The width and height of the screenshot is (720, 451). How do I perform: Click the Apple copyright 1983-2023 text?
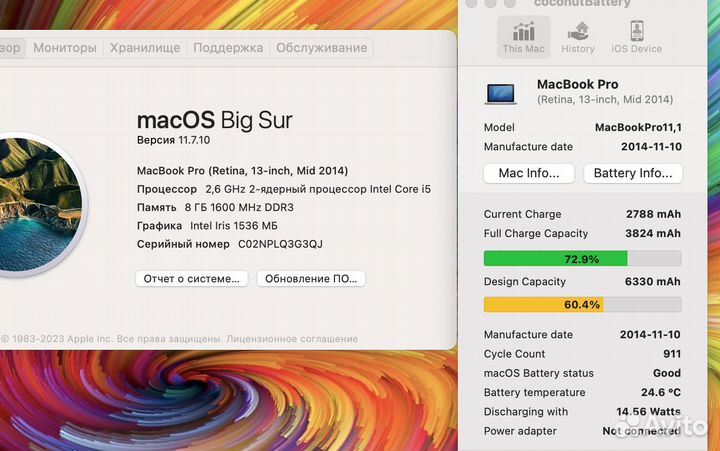pos(56,339)
